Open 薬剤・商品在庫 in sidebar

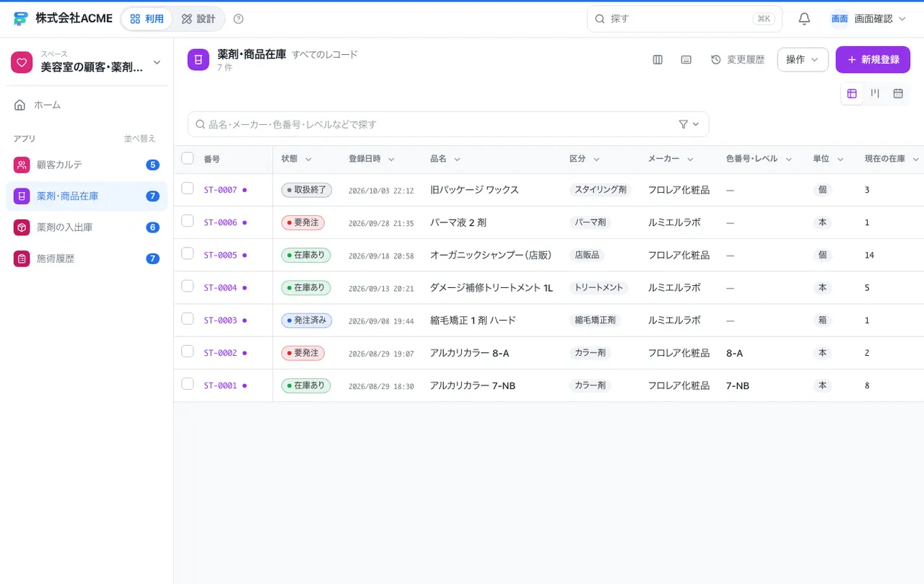coord(87,196)
